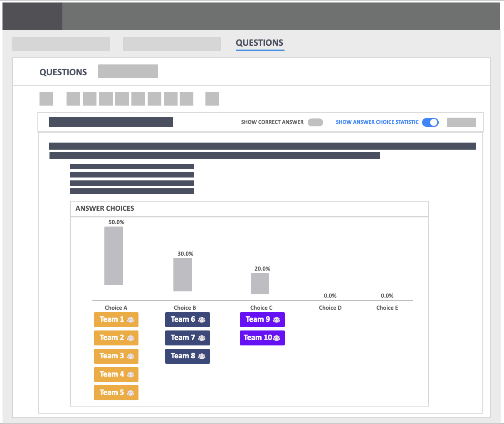504x424 pixels.
Task: Click the Choice A bar in chart
Action: pos(114,256)
